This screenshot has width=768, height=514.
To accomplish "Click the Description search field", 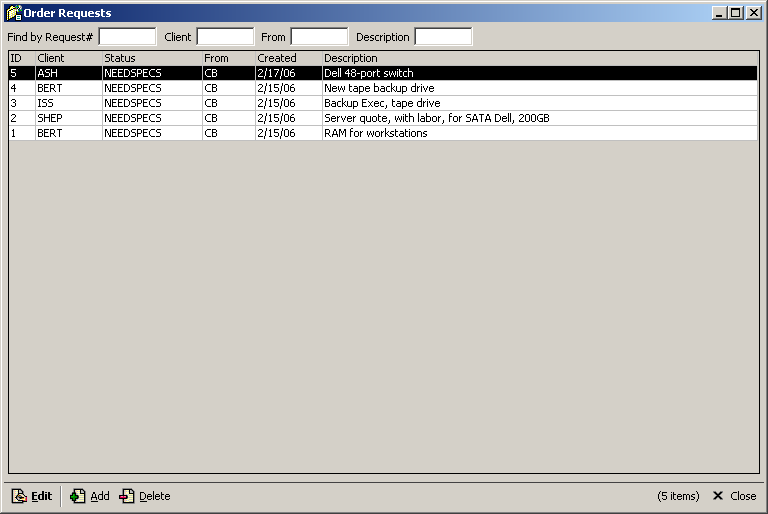I will (x=443, y=37).
